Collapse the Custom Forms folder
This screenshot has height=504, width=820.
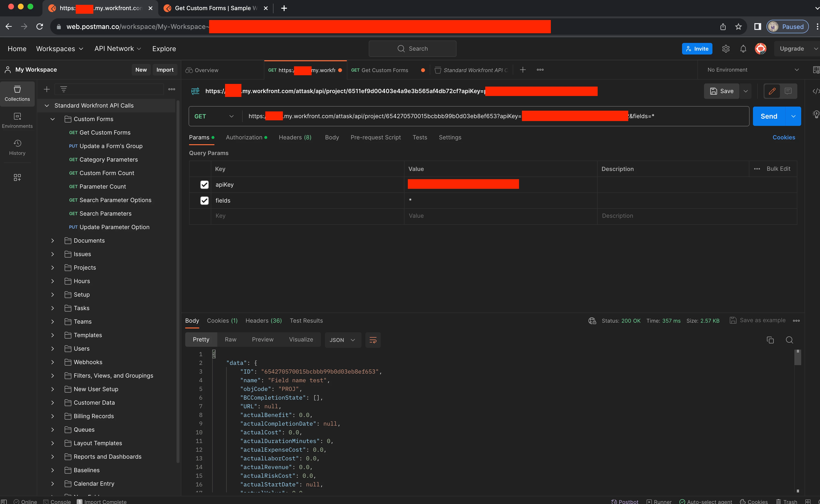pos(52,119)
